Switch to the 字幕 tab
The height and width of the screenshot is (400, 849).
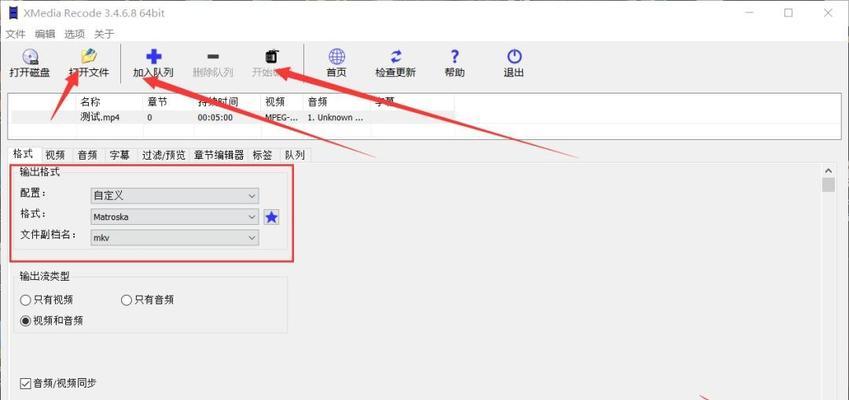tap(120, 155)
